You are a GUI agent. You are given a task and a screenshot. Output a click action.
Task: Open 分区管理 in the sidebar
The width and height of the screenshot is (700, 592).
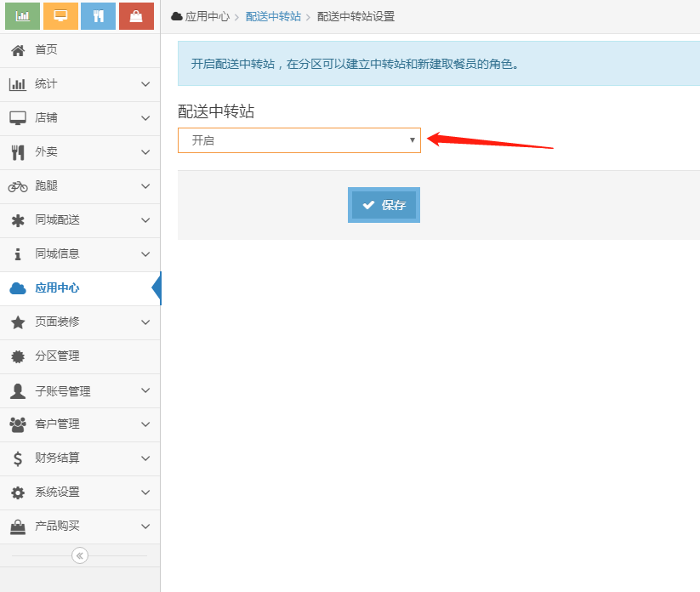click(x=57, y=356)
